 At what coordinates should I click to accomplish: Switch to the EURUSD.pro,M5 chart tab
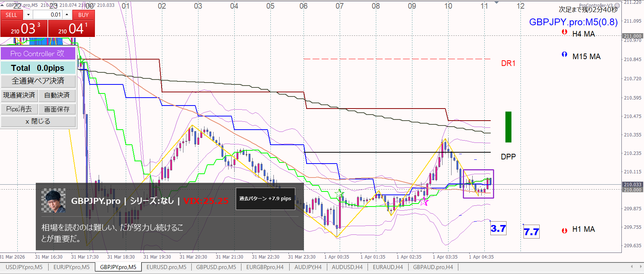(x=166, y=267)
